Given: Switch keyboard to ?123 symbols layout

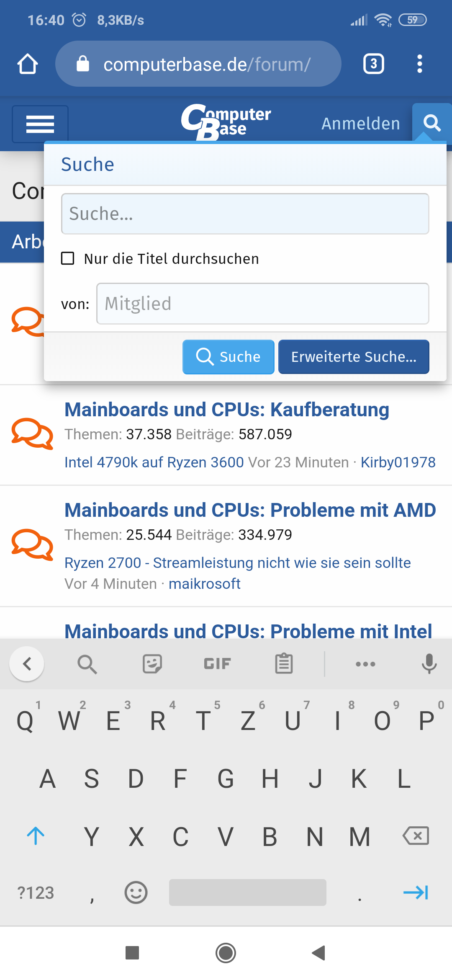Looking at the screenshot, I should tap(36, 892).
